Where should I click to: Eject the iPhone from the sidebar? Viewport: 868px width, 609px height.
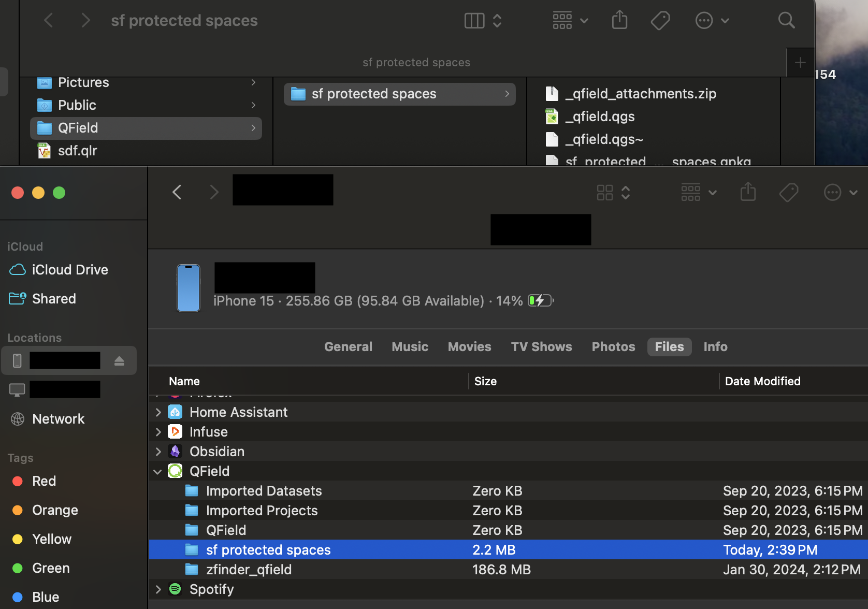click(119, 360)
